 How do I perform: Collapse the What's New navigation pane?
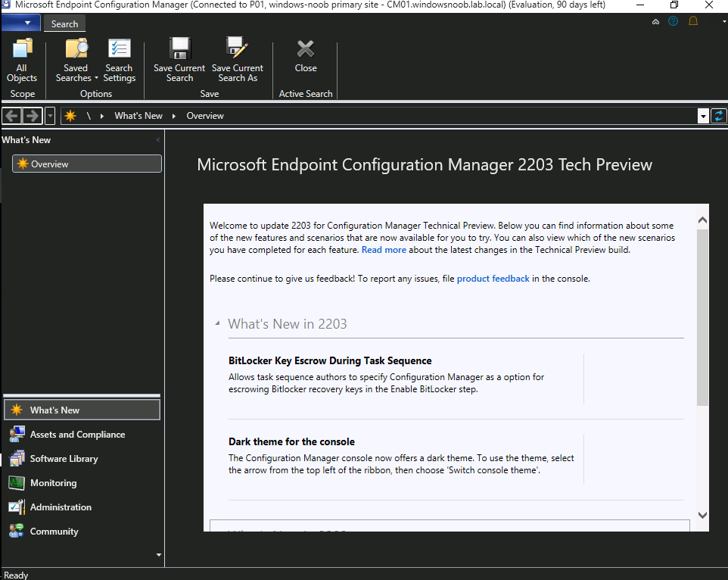(x=158, y=140)
